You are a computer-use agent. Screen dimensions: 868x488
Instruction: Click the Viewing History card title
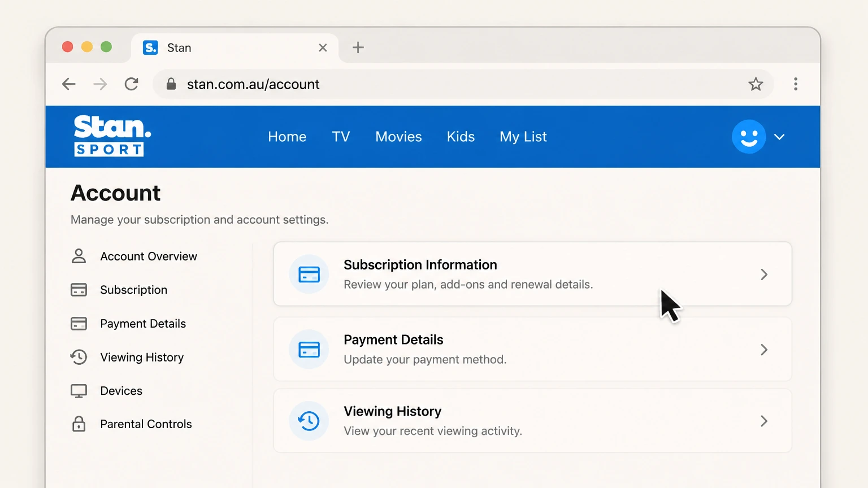click(x=392, y=411)
